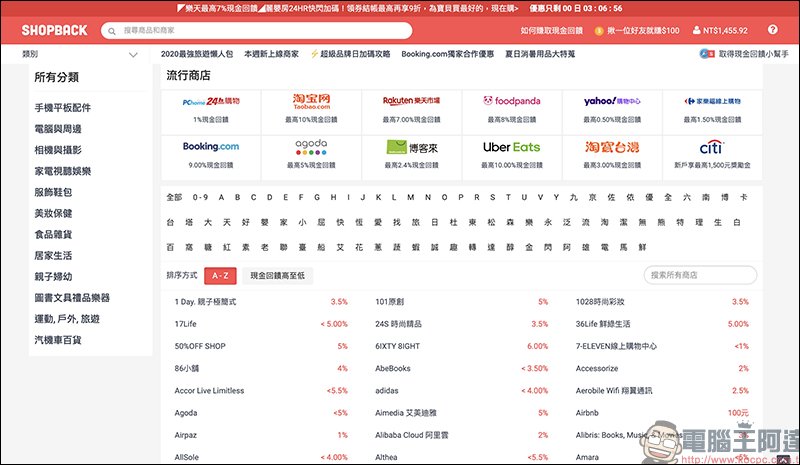This screenshot has height=465, width=800.
Task: Click the gold coin refer-a-friend icon
Action: (x=599, y=31)
